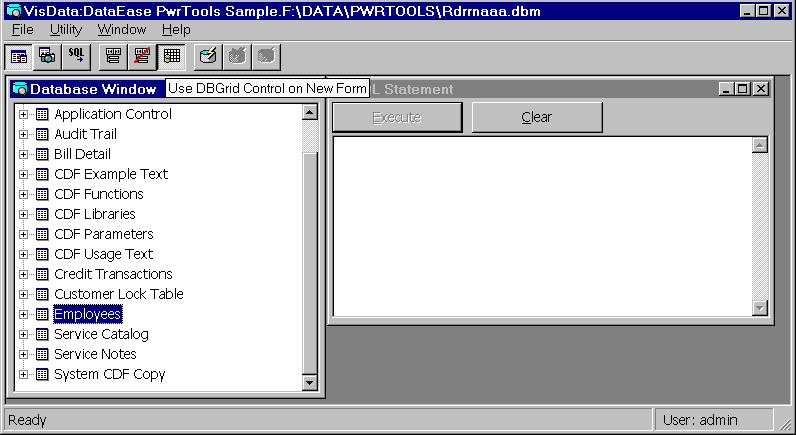Select the Table type Recordset toolbar button
The width and height of the screenshot is (796, 435).
(19, 56)
